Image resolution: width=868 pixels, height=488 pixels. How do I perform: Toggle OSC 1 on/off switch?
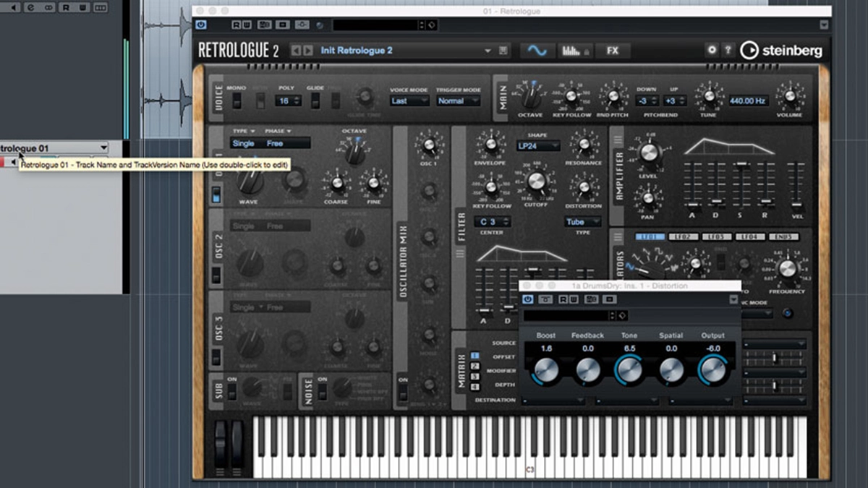point(216,194)
